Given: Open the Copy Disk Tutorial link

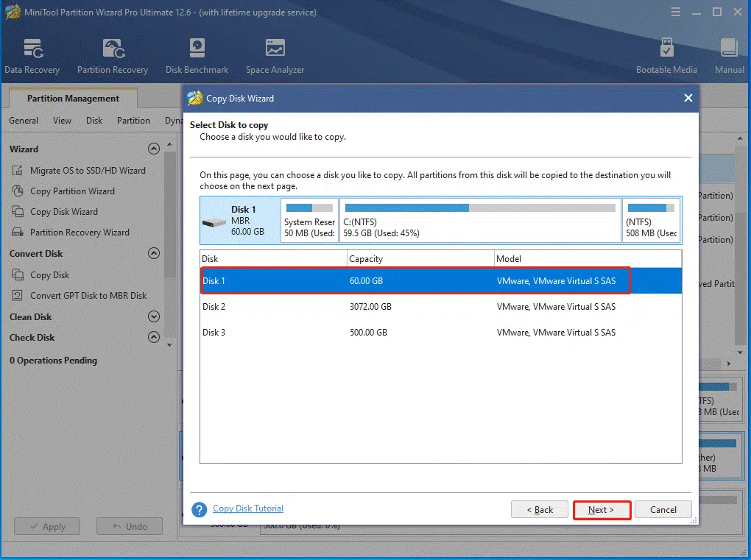Looking at the screenshot, I should click(248, 508).
